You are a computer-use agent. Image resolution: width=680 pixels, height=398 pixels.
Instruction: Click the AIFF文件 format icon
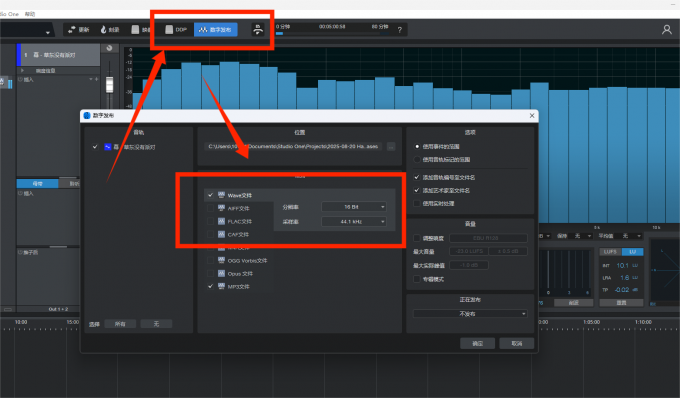tap(221, 208)
